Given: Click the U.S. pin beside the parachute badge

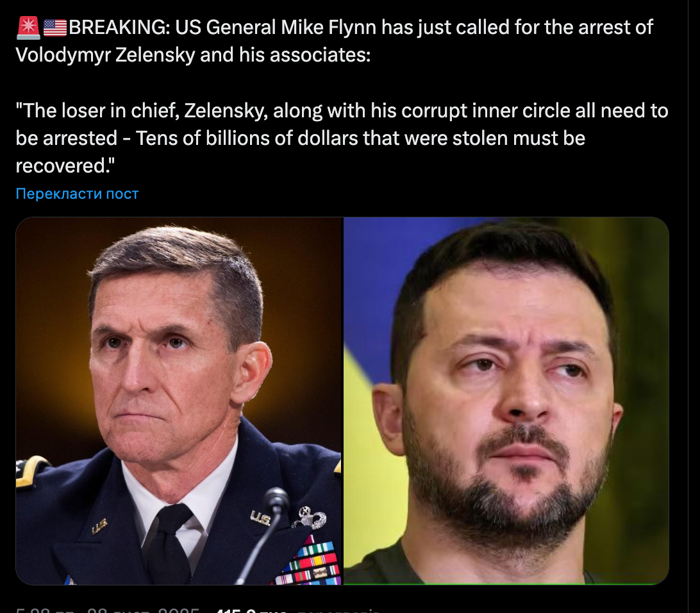Looking at the screenshot, I should point(260,518).
